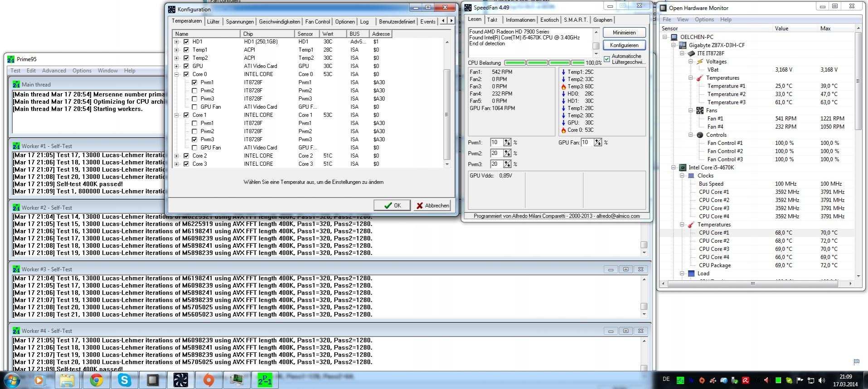Click SpeedFan window title icon
Image resolution: width=868 pixels, height=389 pixels.
pyautogui.click(x=468, y=8)
